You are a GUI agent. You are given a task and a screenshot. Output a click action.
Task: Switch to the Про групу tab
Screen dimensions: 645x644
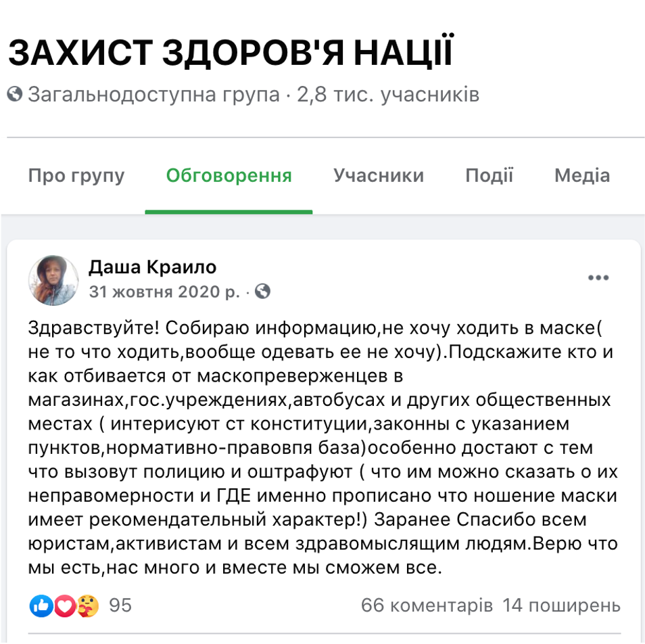[x=76, y=177]
